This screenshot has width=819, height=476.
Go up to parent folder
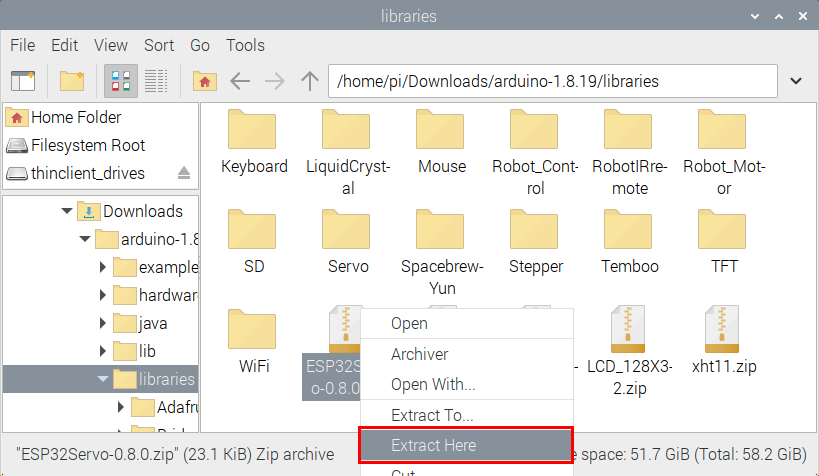310,81
